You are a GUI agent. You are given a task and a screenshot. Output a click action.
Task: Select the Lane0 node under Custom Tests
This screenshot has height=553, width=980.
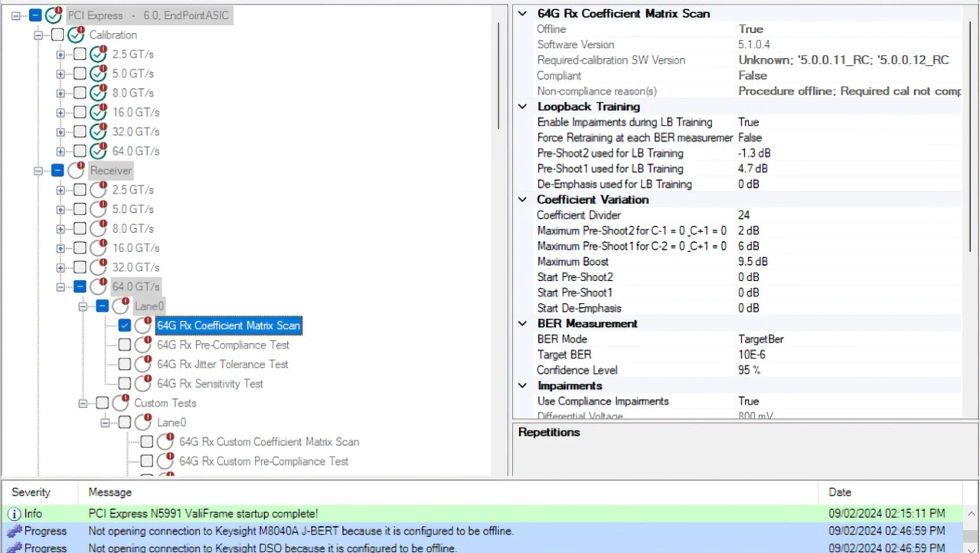click(x=171, y=423)
